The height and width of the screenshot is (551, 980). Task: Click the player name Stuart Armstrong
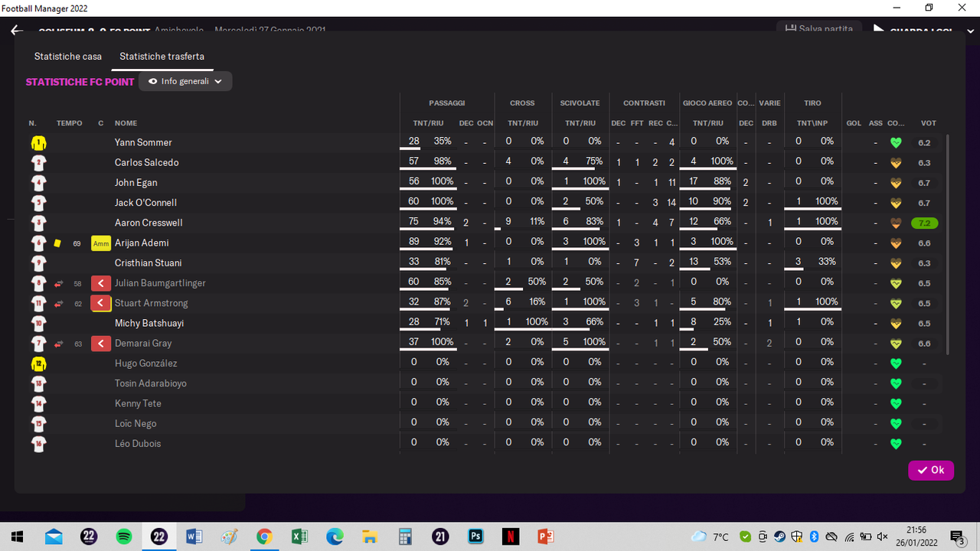[152, 303]
